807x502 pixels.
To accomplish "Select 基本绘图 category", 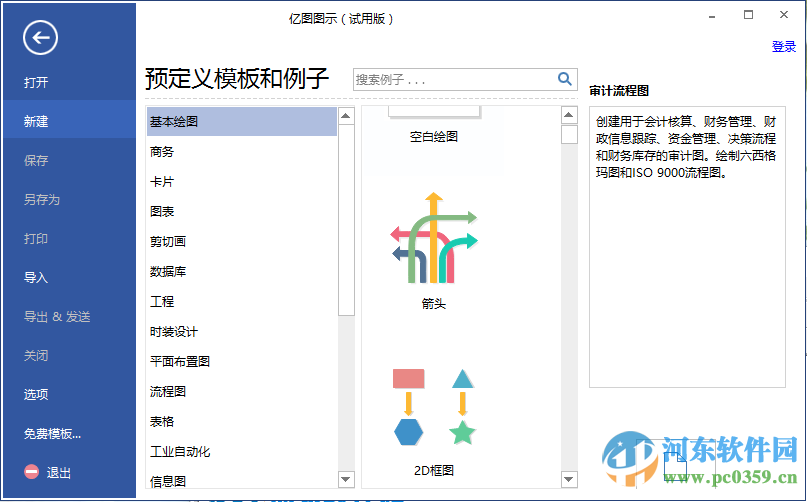I will pos(242,122).
